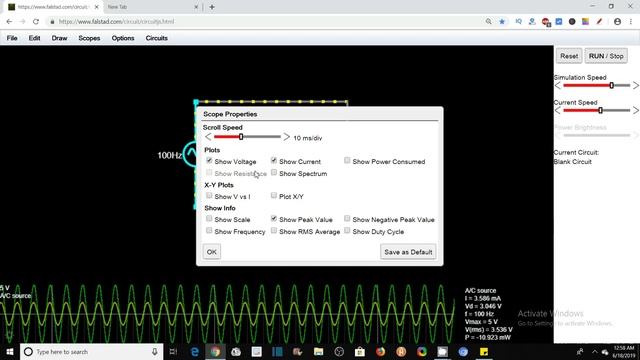Click the AC source symbol in circuit

click(x=190, y=154)
